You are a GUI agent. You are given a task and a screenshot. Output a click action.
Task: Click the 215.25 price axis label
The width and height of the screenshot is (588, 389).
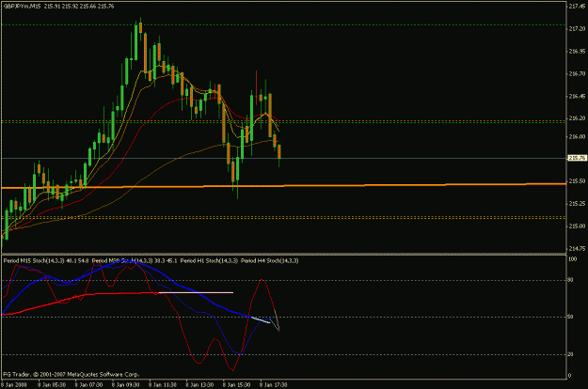click(x=577, y=204)
